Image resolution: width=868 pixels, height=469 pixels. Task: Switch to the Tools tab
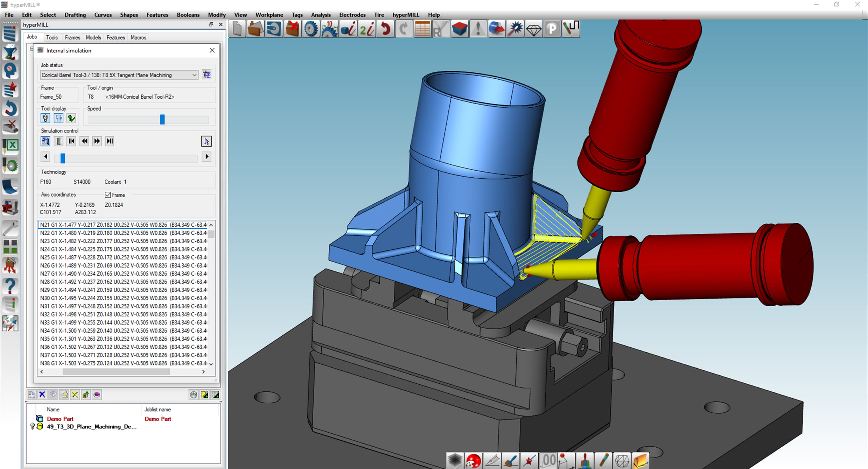[x=52, y=37]
